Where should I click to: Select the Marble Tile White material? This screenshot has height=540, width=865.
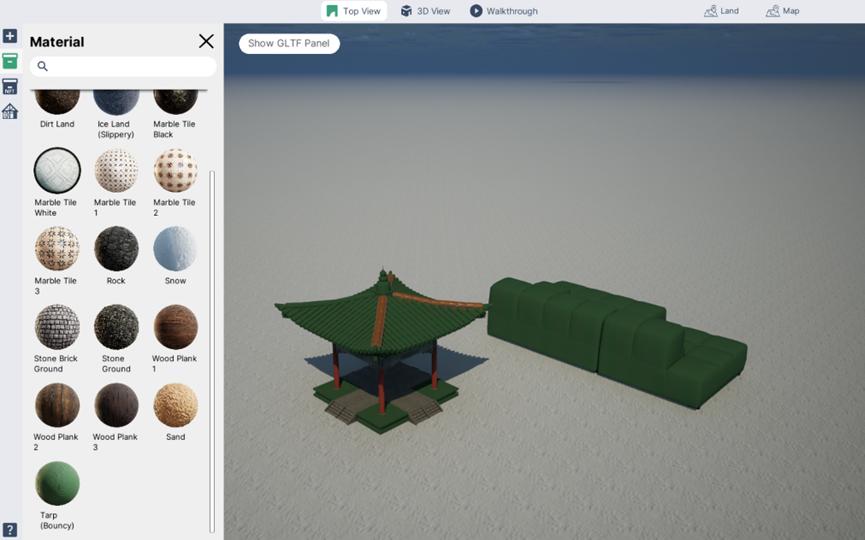coord(57,171)
